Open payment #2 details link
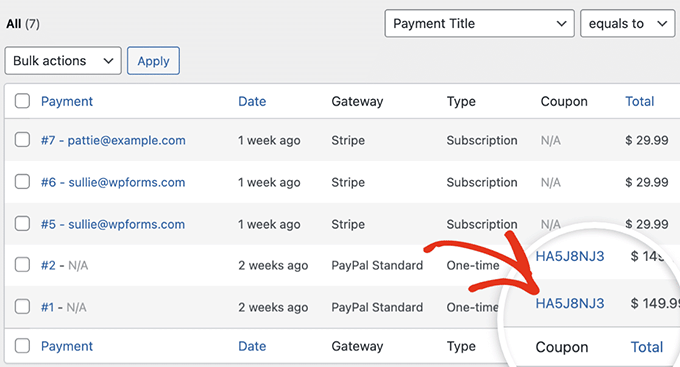The height and width of the screenshot is (367, 680). 48,265
